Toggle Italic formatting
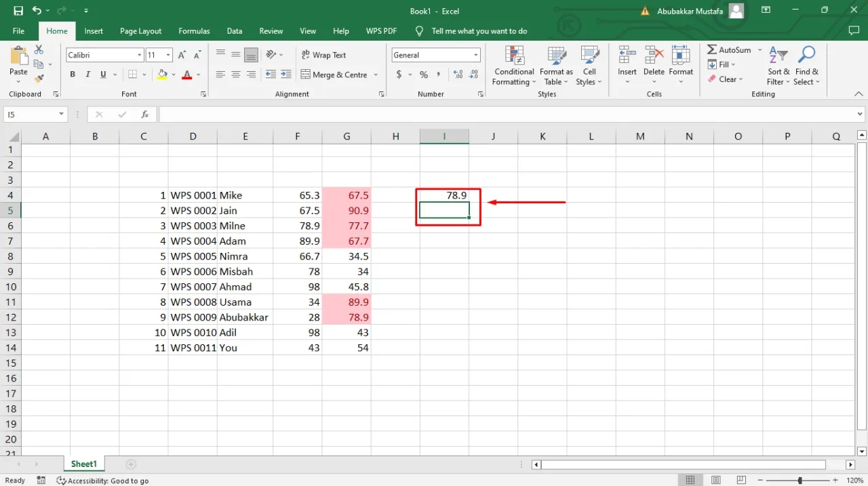868x486 pixels. point(88,75)
